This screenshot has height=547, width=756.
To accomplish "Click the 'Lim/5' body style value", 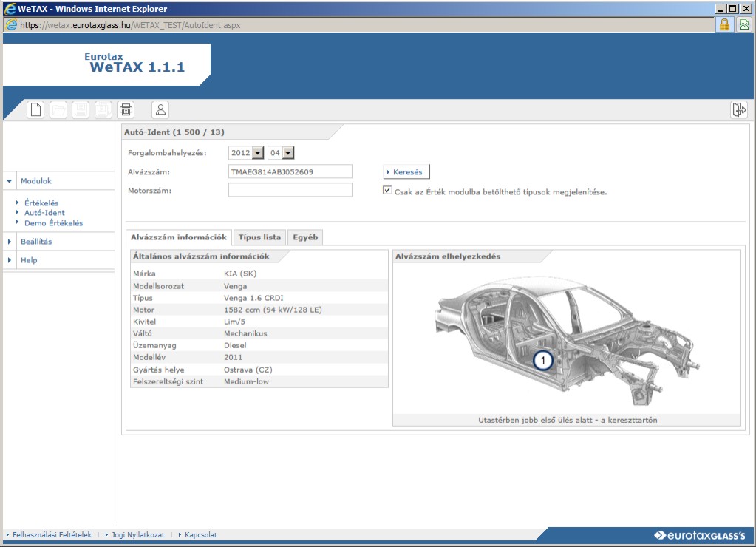I will tap(234, 322).
